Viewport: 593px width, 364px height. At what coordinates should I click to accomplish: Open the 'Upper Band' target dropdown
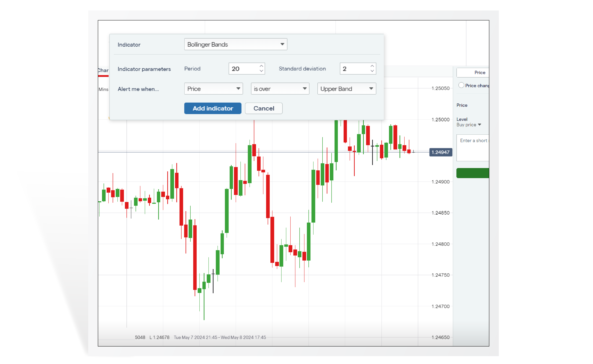click(x=346, y=89)
